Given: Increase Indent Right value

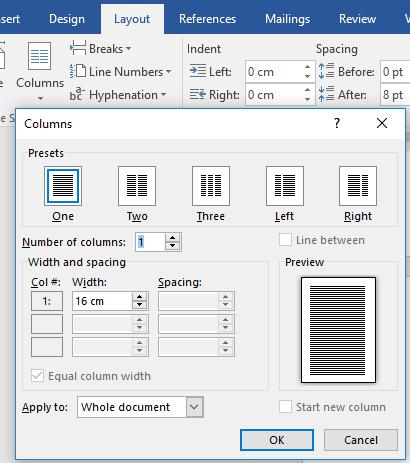Looking at the screenshot, I should pyautogui.click(x=307, y=90).
